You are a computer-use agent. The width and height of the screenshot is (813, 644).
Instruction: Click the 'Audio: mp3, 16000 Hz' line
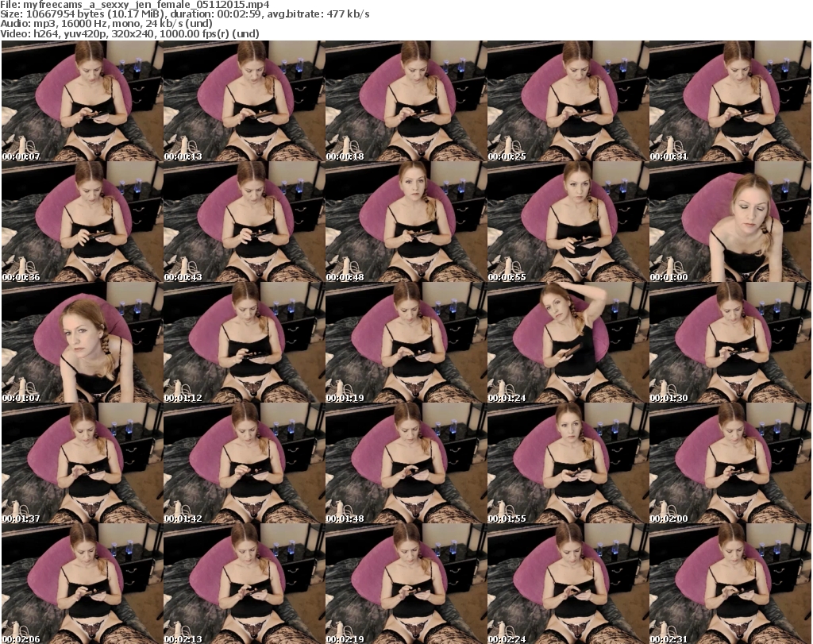point(106,24)
